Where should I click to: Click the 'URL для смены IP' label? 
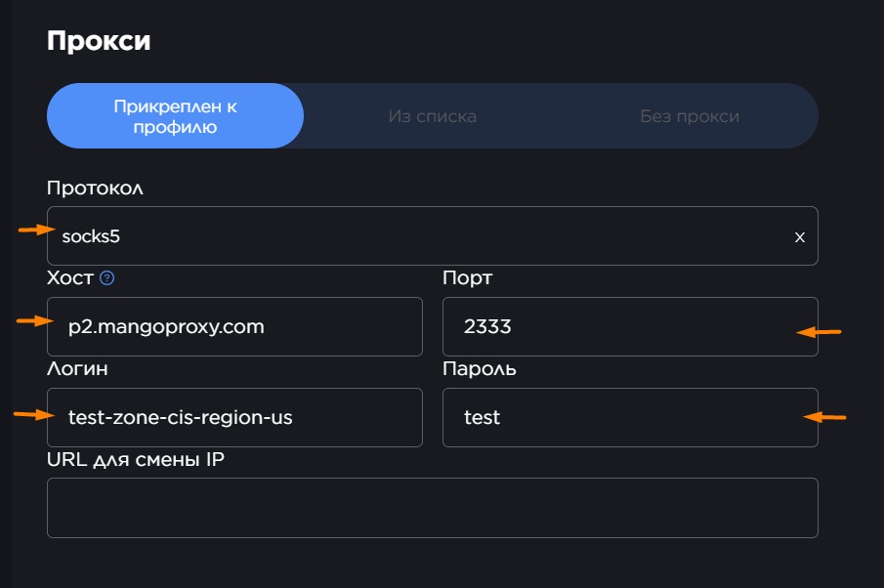136,459
